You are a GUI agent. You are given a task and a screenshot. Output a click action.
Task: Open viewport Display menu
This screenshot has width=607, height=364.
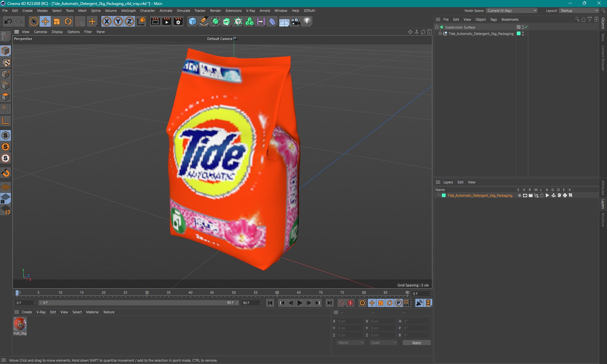click(x=57, y=32)
